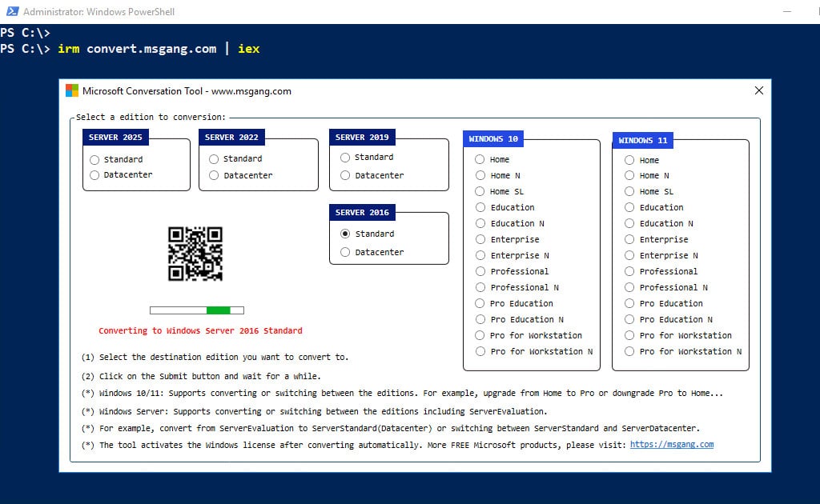Screen dimensions: 820x504
Task: Select Windows 10 Professional edition
Action: pyautogui.click(x=480, y=271)
